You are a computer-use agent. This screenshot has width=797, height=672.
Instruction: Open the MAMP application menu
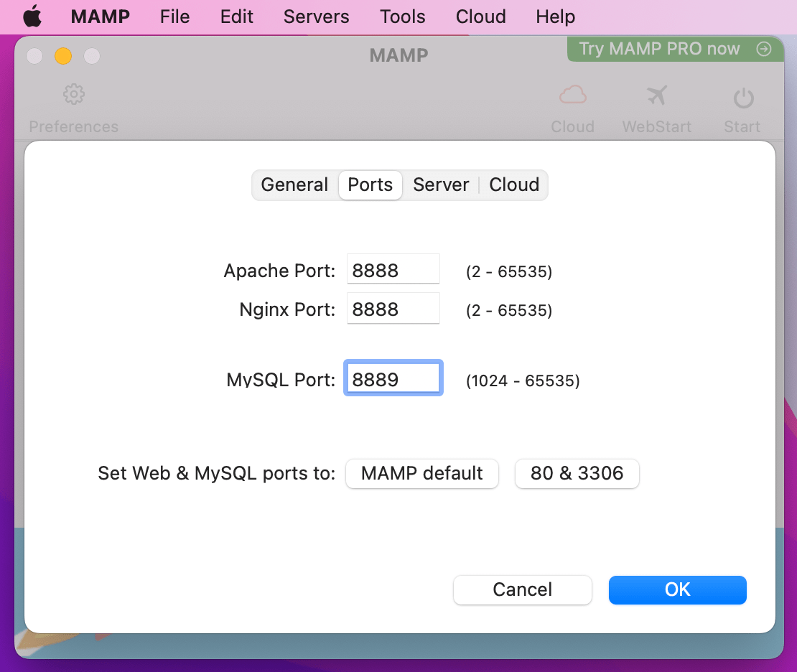coord(99,16)
